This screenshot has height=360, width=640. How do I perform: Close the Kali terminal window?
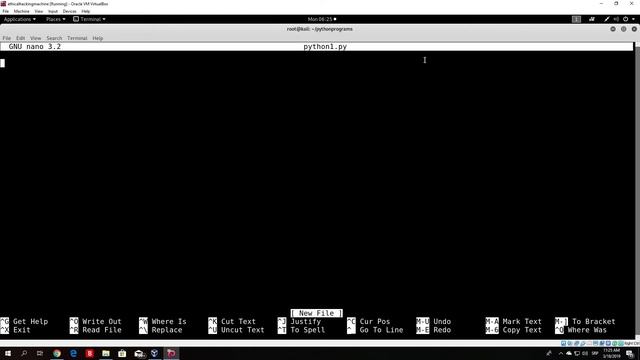634,29
